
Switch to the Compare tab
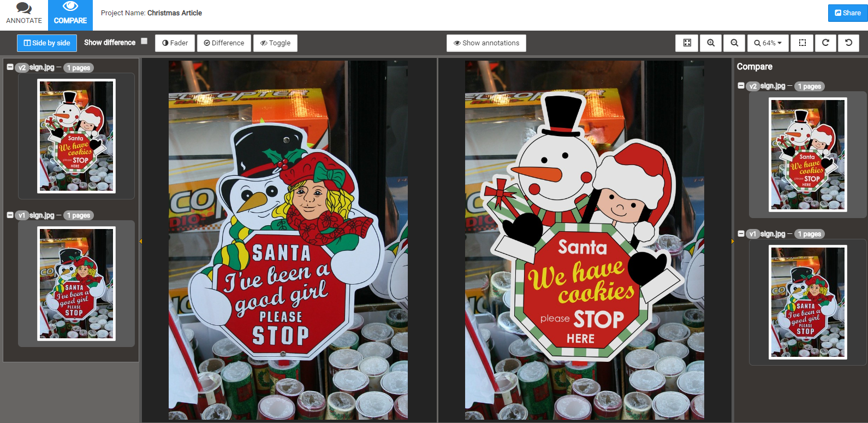point(70,15)
